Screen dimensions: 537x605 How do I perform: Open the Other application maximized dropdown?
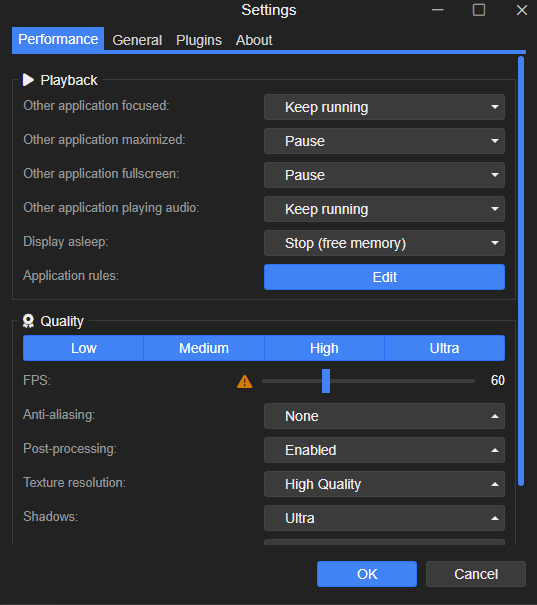[384, 141]
